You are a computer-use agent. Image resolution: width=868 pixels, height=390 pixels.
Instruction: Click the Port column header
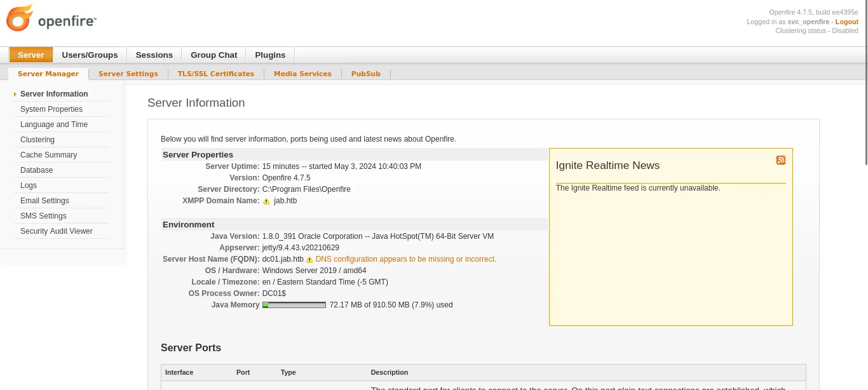[243, 372]
